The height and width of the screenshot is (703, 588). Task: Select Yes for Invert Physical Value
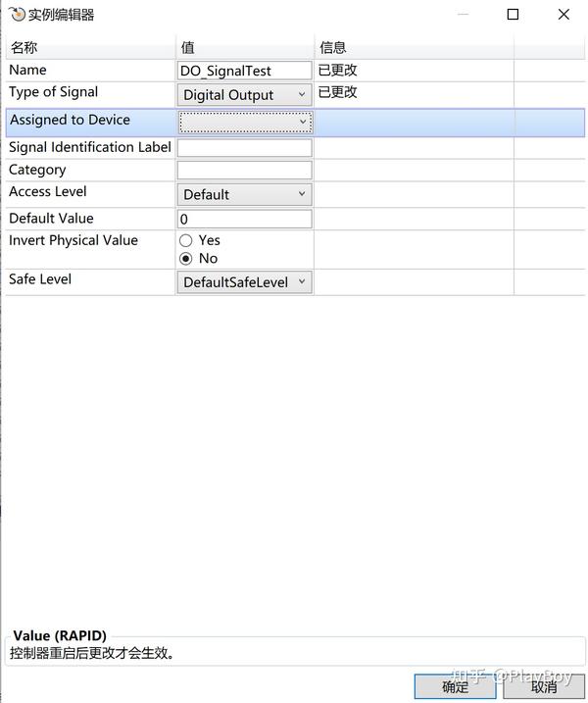[186, 241]
